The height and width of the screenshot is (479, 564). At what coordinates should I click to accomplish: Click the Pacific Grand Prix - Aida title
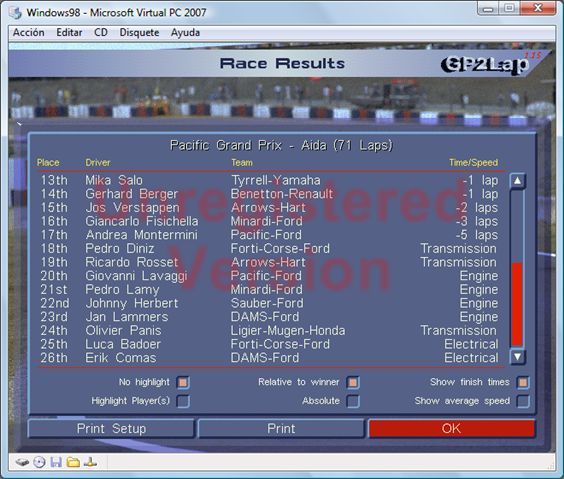point(281,145)
